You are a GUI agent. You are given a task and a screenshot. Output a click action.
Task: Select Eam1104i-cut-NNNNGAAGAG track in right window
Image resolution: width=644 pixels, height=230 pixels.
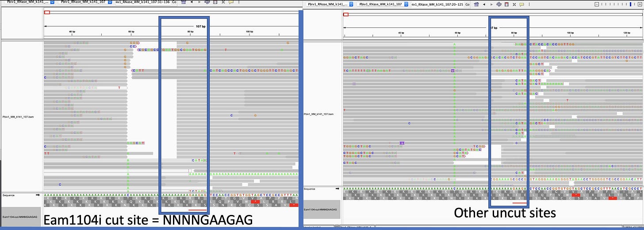pos(322,209)
